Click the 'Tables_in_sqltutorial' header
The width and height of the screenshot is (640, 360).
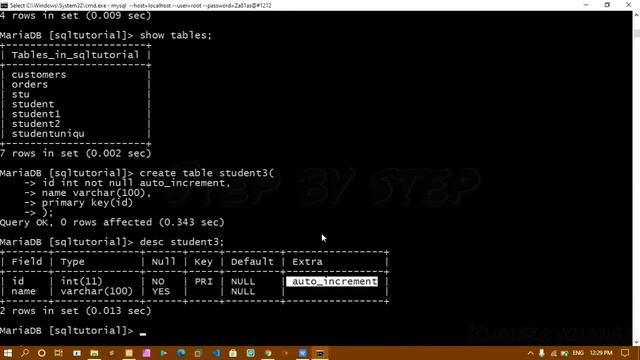point(76,55)
